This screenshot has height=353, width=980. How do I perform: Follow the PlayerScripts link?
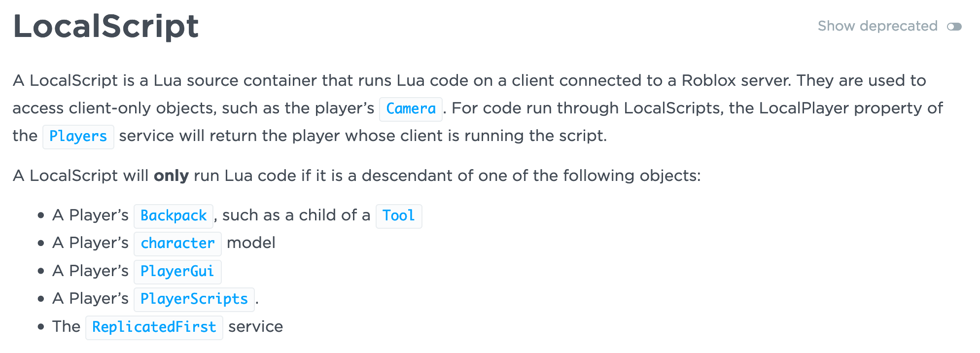194,299
